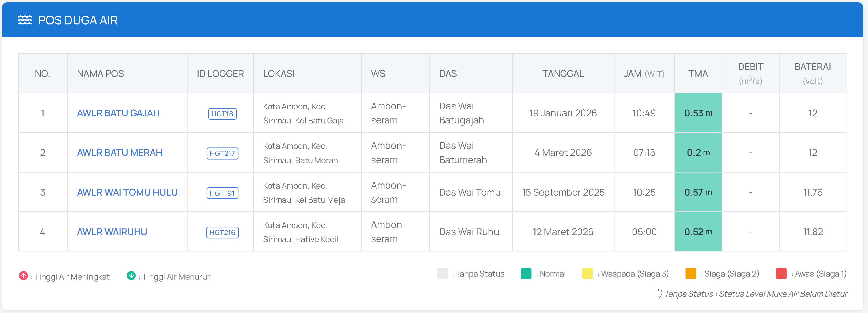Click the HGT18 logger ID badge
This screenshot has width=868, height=313.
(222, 114)
